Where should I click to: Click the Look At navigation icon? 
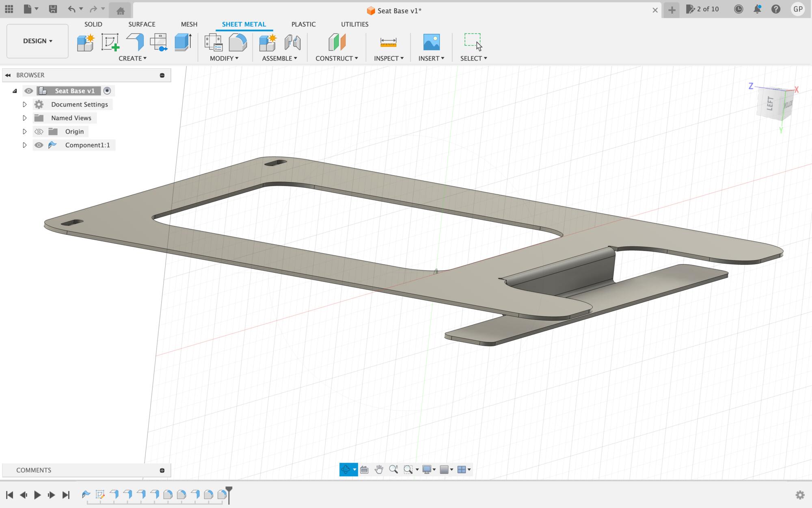pyautogui.click(x=364, y=470)
